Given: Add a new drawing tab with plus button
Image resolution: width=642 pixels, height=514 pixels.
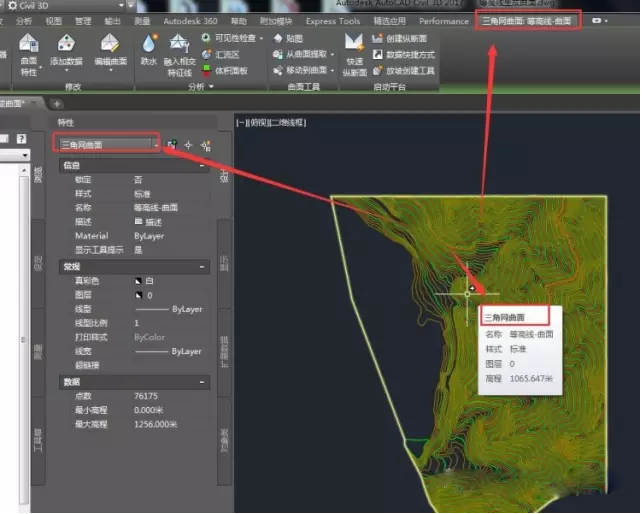Looking at the screenshot, I should pos(56,103).
